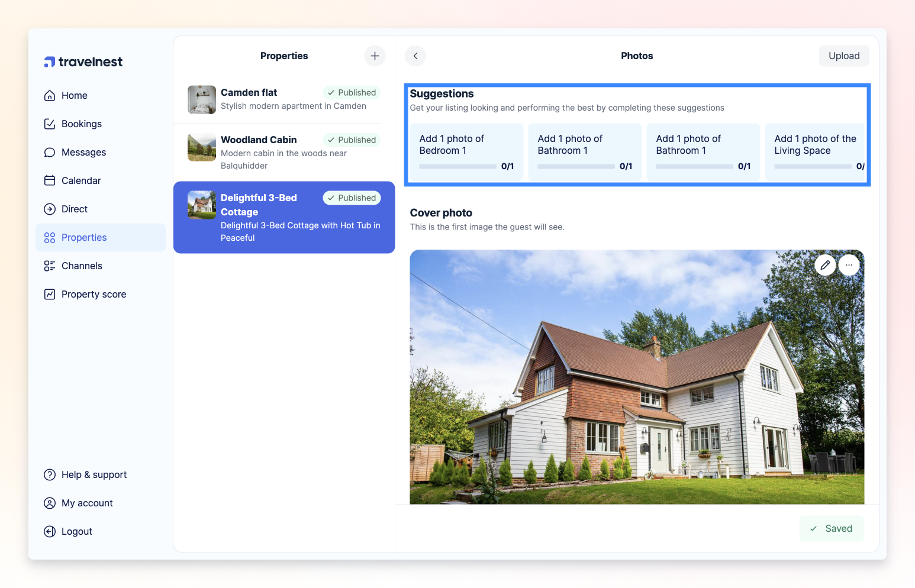Click Add 1 photo of Bedroom 1 progress bar
The height and width of the screenshot is (588, 915).
[x=457, y=166]
